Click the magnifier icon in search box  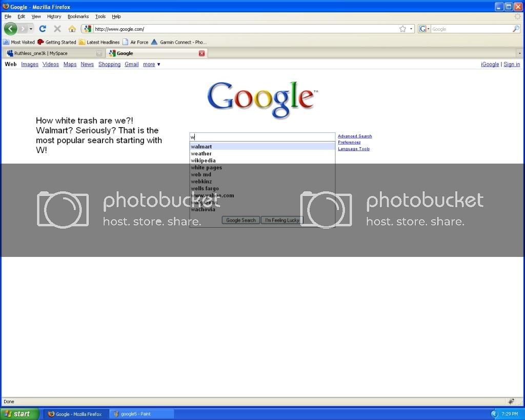[516, 29]
